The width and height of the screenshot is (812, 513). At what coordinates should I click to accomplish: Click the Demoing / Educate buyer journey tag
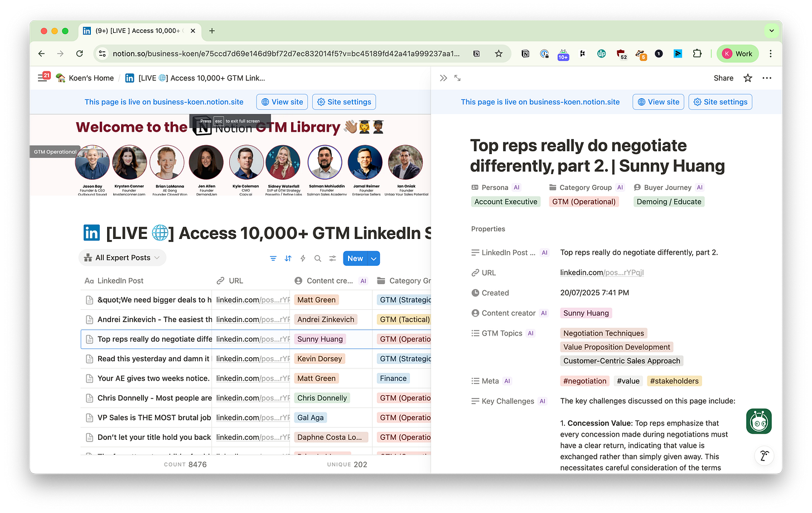[669, 202]
